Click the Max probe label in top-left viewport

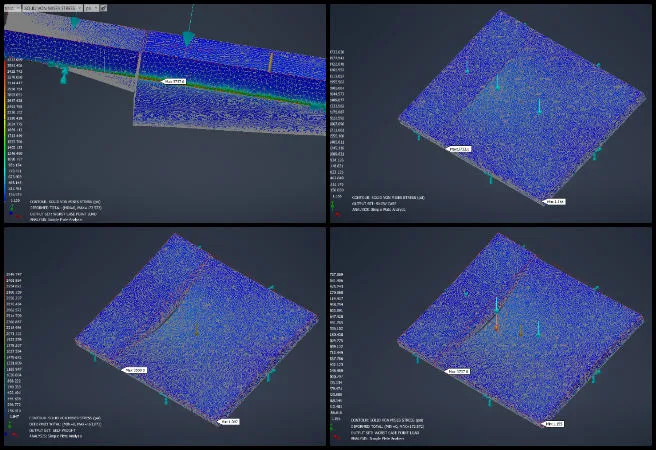[174, 81]
